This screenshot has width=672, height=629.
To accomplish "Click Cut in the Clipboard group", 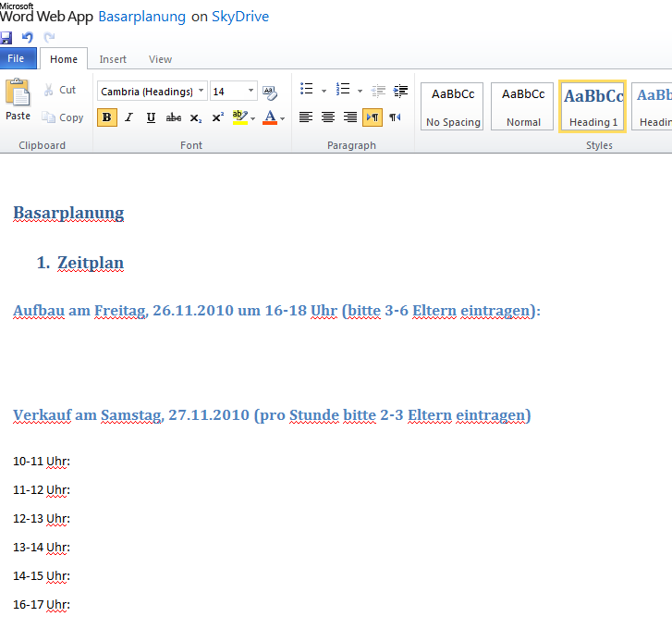I will (59, 90).
